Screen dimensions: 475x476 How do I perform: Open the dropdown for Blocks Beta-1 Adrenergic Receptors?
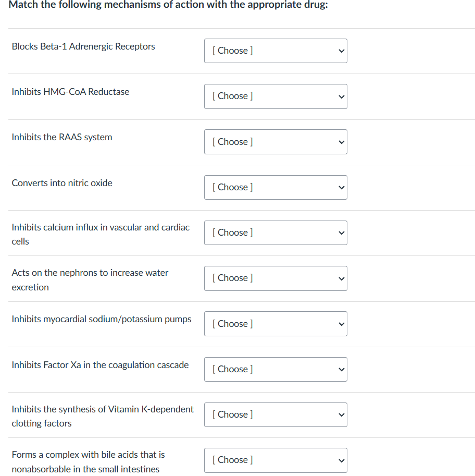276,51
